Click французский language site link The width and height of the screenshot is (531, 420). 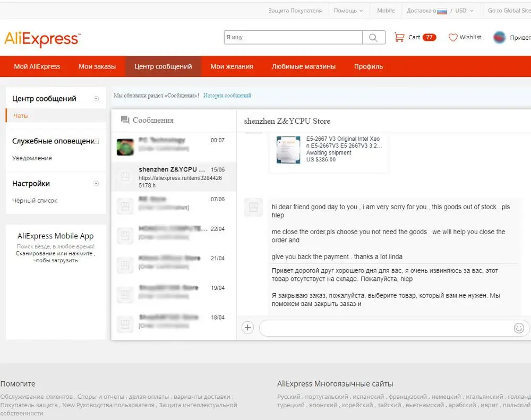pyautogui.click(x=408, y=397)
